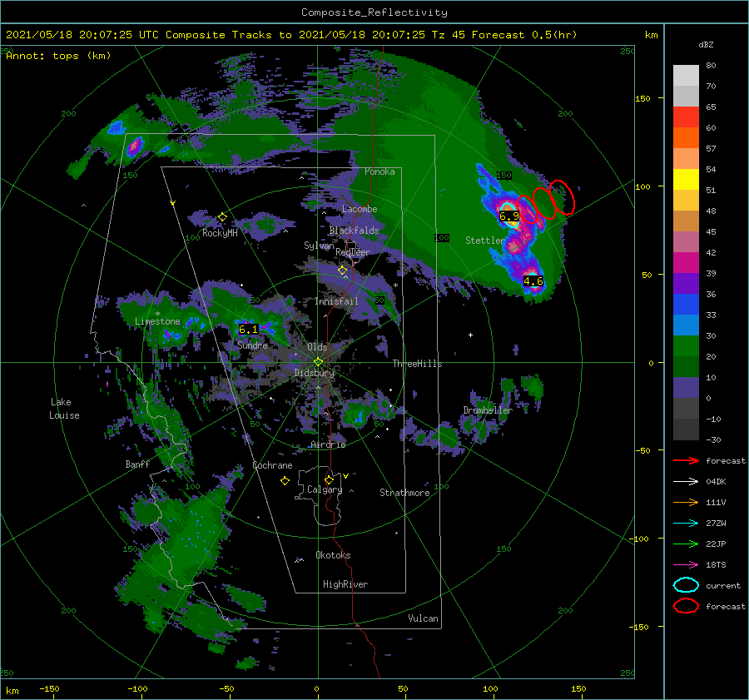Click the light grey 70 dBZ color swatch
Screen dimensions: 749x700
[686, 76]
